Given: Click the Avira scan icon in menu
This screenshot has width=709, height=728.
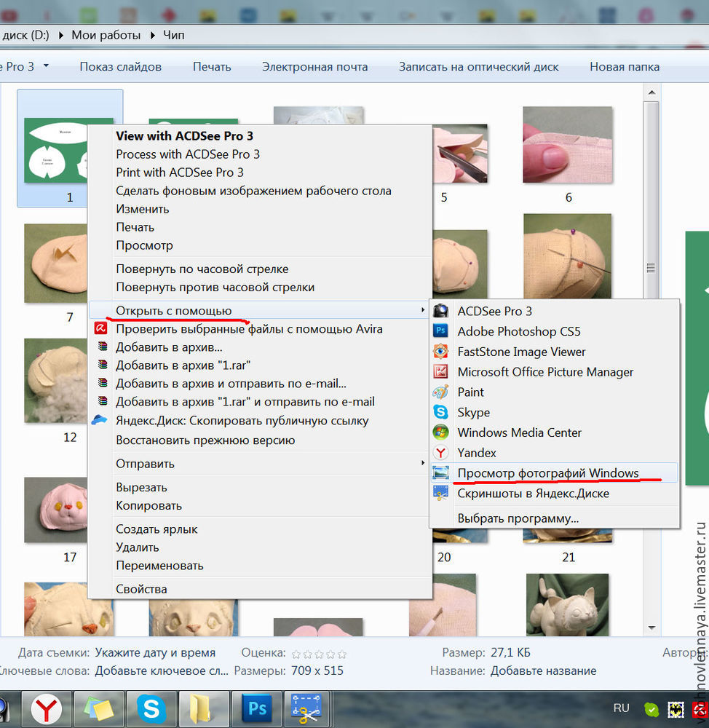Looking at the screenshot, I should [100, 329].
